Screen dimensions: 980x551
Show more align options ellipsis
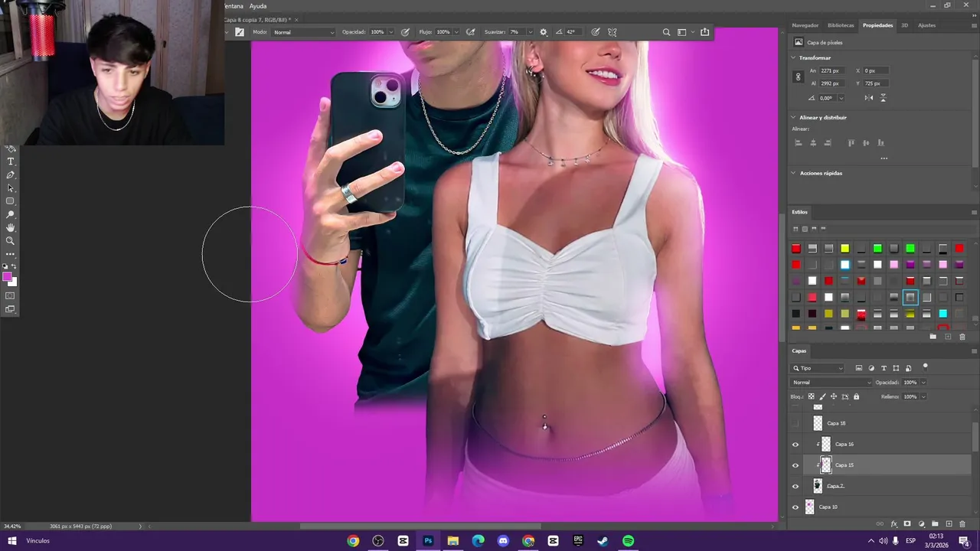click(x=884, y=158)
